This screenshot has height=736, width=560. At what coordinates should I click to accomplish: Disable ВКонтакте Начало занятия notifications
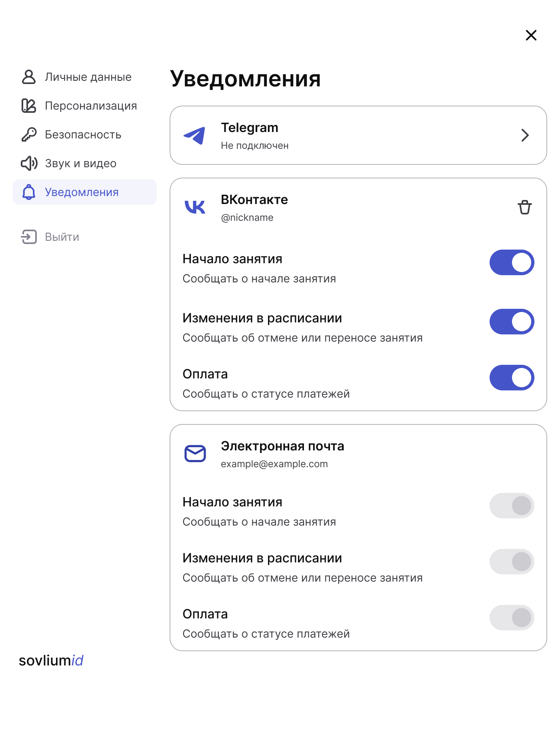512,262
